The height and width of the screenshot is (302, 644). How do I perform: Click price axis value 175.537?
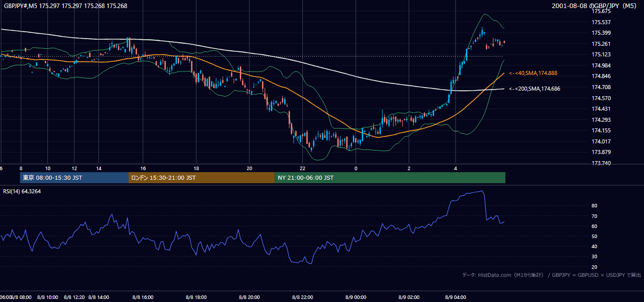point(601,22)
